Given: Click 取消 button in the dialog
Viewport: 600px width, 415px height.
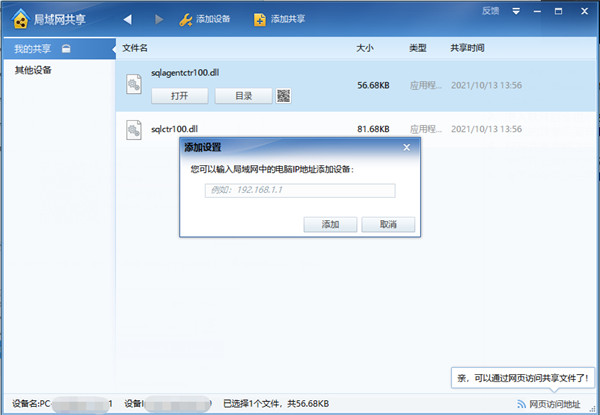Looking at the screenshot, I should pos(388,225).
